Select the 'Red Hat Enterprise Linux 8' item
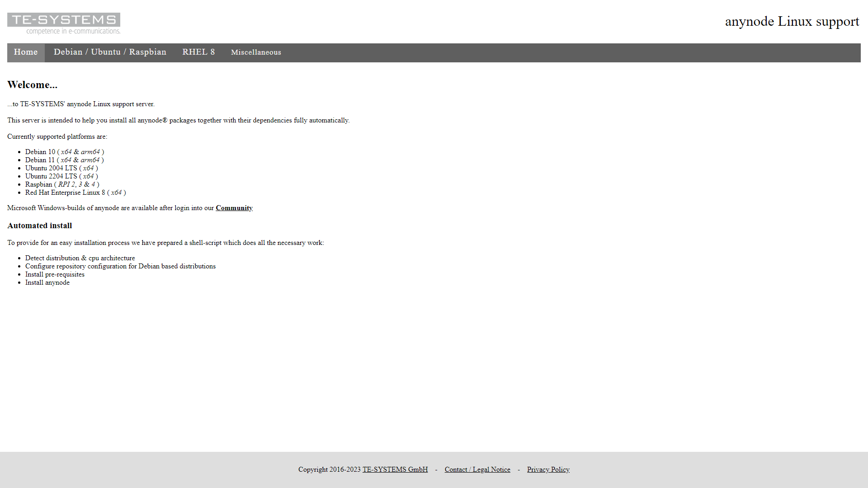 pos(75,192)
